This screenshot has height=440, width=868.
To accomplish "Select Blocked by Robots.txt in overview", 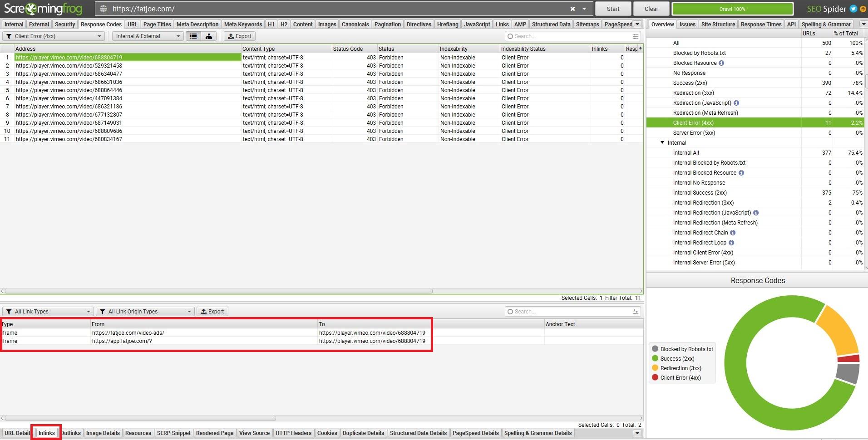I will pyautogui.click(x=755, y=53).
